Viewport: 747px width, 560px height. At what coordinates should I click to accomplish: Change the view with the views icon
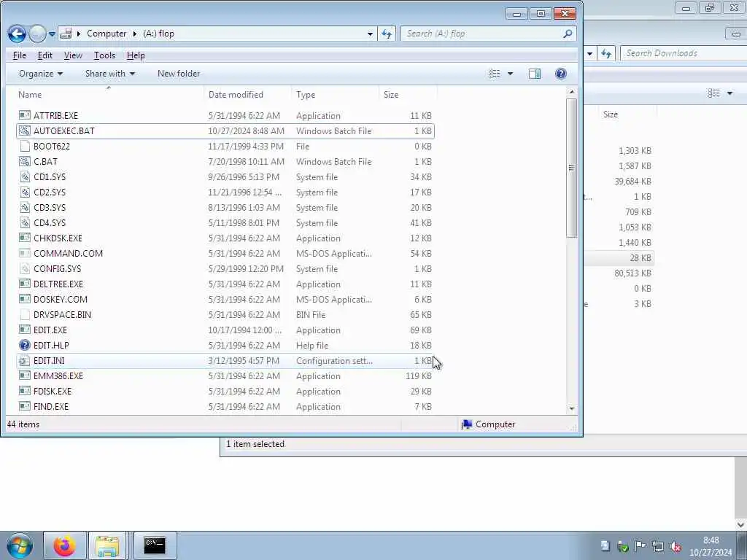click(495, 74)
